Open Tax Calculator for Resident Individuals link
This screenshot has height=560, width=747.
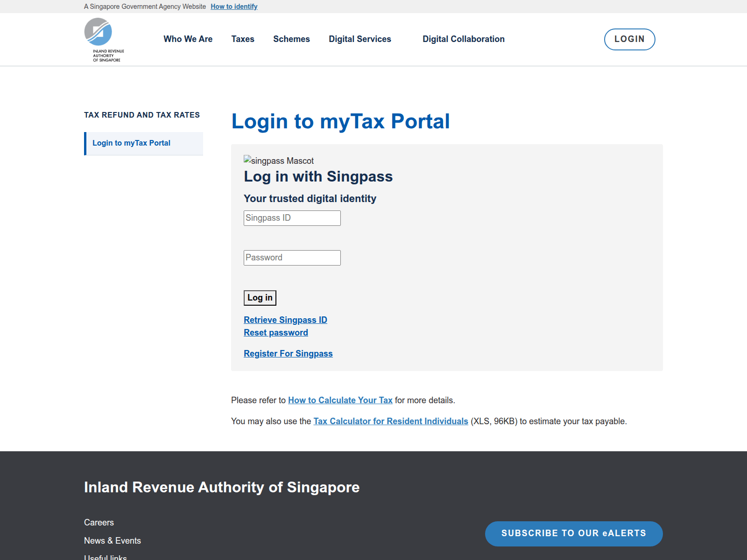point(391,421)
